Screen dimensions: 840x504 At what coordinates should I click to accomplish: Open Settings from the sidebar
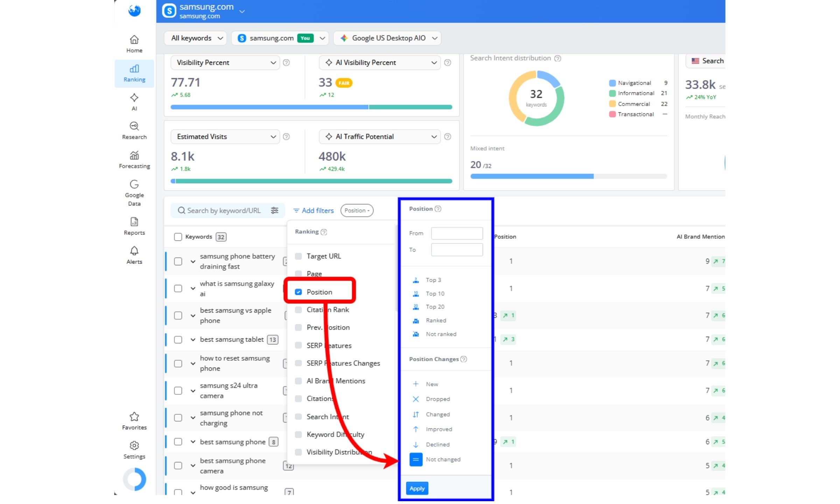coord(134,449)
